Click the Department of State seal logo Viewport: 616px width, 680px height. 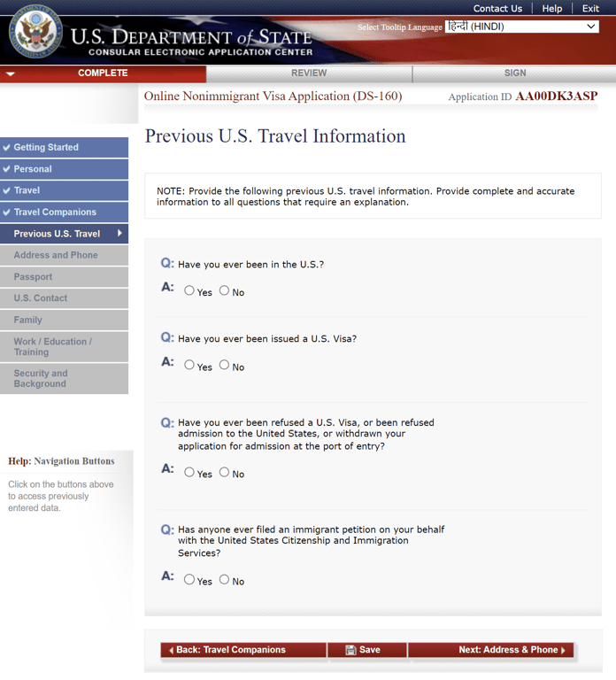point(35,31)
